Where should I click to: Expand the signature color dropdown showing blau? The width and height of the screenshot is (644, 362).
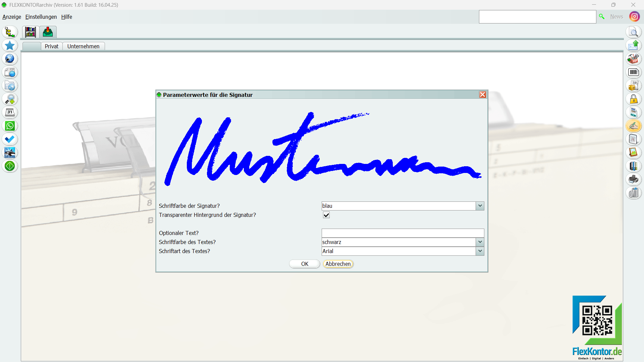pos(480,206)
